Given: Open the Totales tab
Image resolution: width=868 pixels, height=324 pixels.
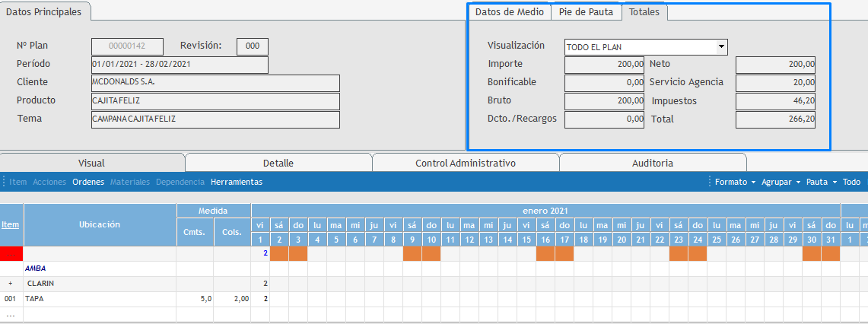Looking at the screenshot, I should click(644, 12).
